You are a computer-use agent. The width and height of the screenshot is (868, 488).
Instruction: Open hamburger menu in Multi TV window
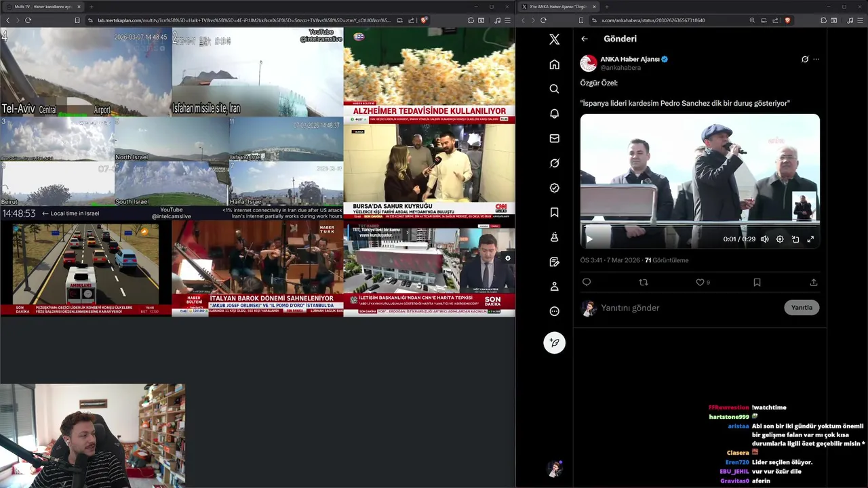508,20
